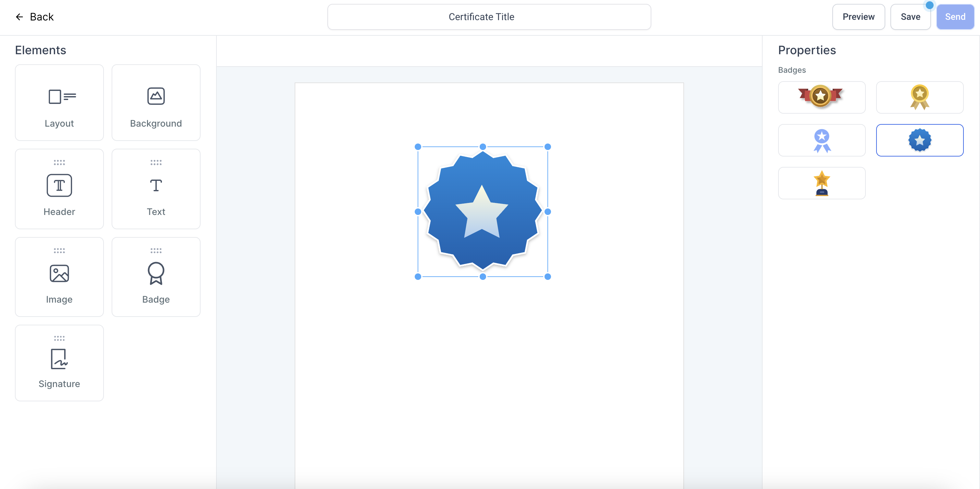The image size is (980, 489).
Task: Click the top-right resize handle of badge
Action: pos(547,146)
